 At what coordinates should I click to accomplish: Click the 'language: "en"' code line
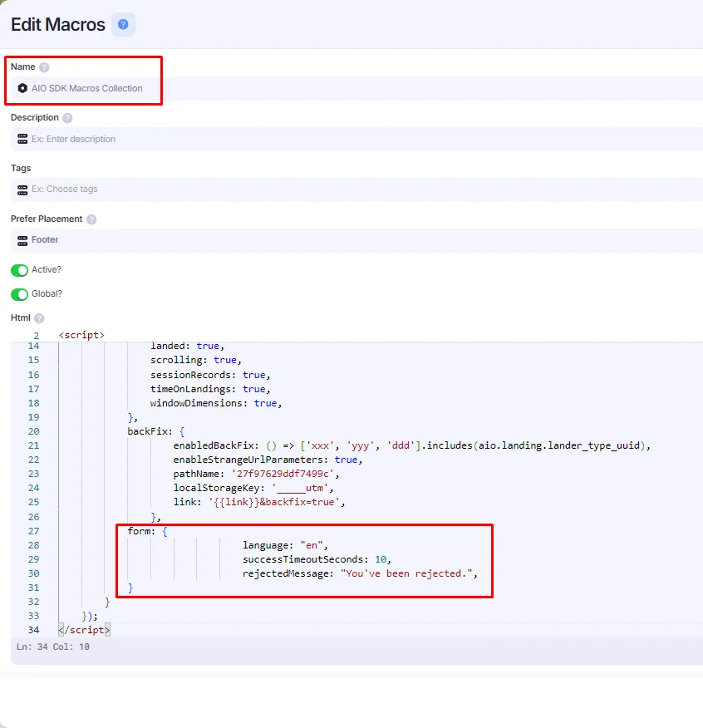(285, 545)
